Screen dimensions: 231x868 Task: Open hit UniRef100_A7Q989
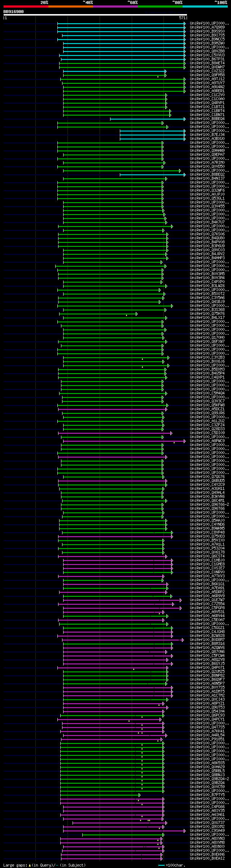207,27
